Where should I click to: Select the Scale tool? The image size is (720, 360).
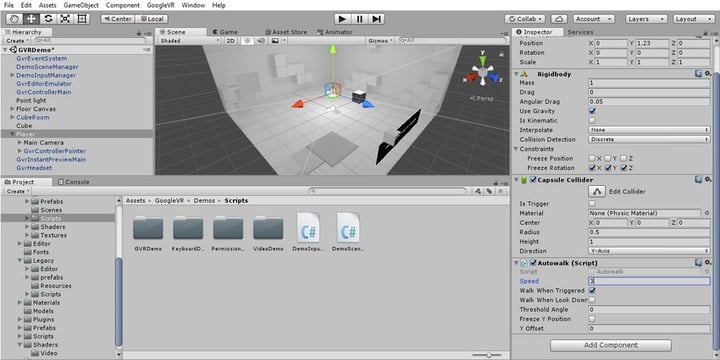[x=65, y=19]
